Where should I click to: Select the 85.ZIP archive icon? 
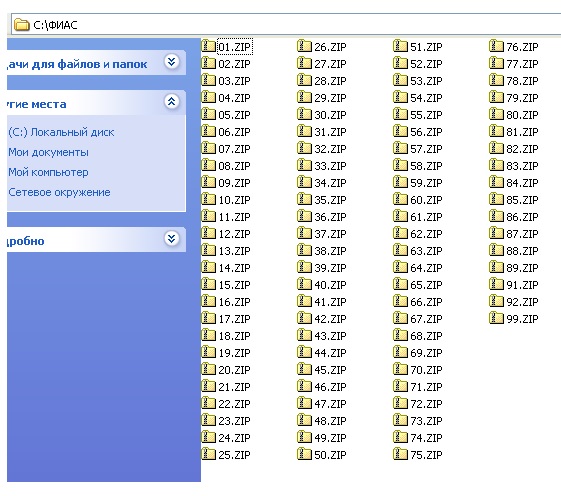(496, 199)
